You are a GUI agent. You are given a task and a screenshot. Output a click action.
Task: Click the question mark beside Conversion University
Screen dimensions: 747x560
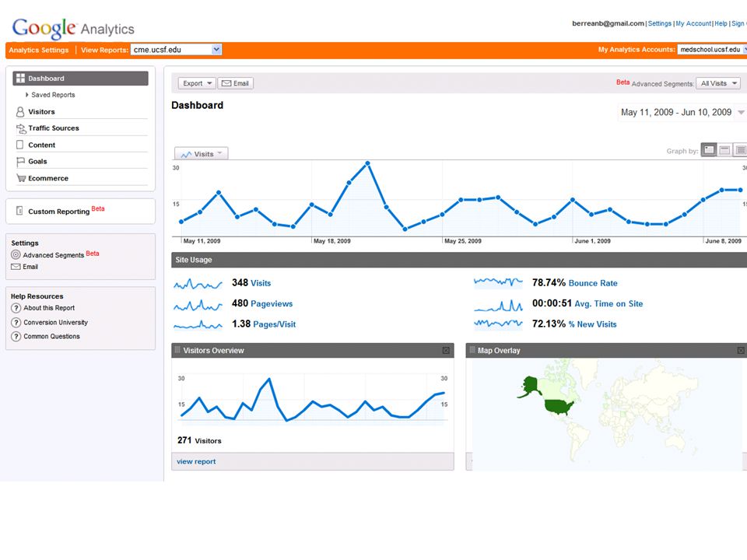tap(16, 322)
